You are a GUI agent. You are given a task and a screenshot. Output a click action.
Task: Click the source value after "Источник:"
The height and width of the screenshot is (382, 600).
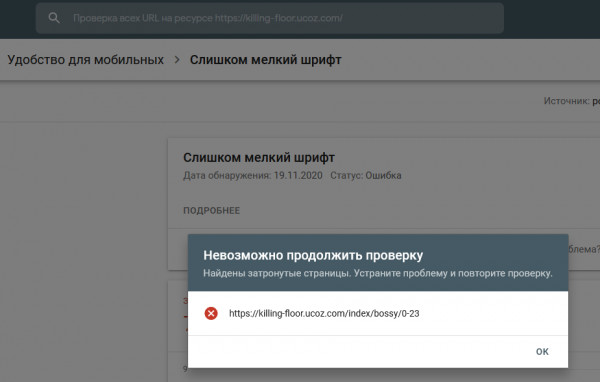tap(596, 101)
